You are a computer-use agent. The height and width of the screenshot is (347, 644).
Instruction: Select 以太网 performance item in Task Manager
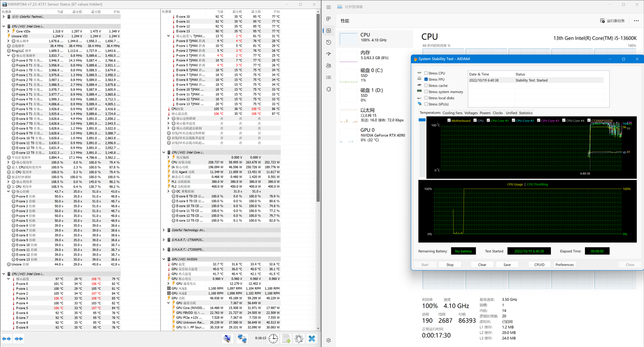[x=375, y=115]
